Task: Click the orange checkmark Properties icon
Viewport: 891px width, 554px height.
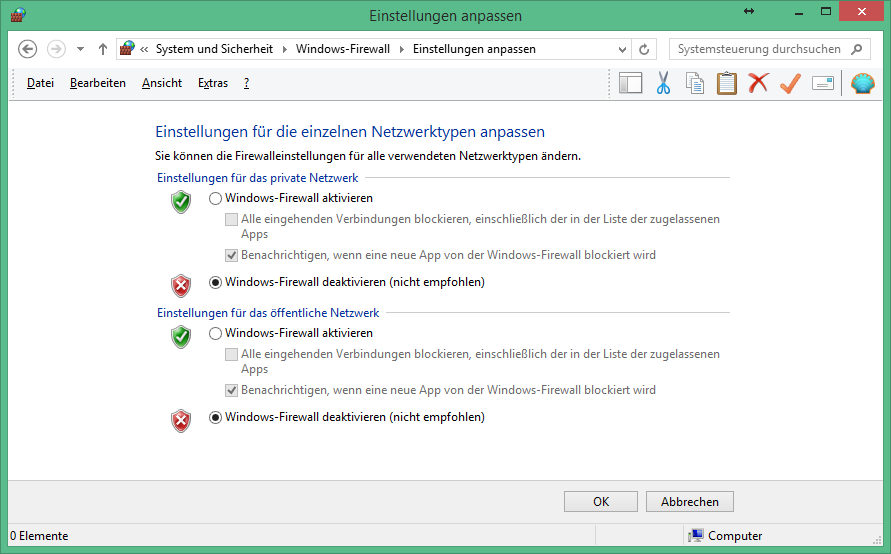Action: tap(790, 83)
